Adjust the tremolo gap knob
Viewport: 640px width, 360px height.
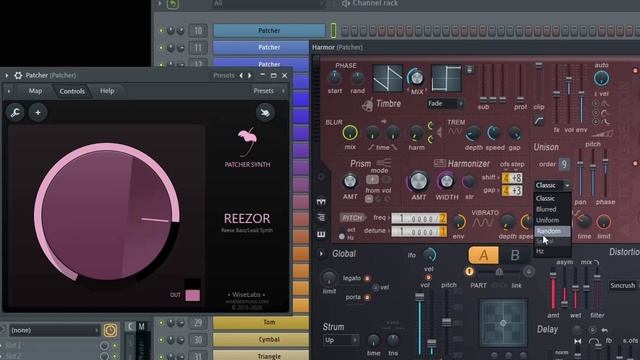(x=514, y=133)
